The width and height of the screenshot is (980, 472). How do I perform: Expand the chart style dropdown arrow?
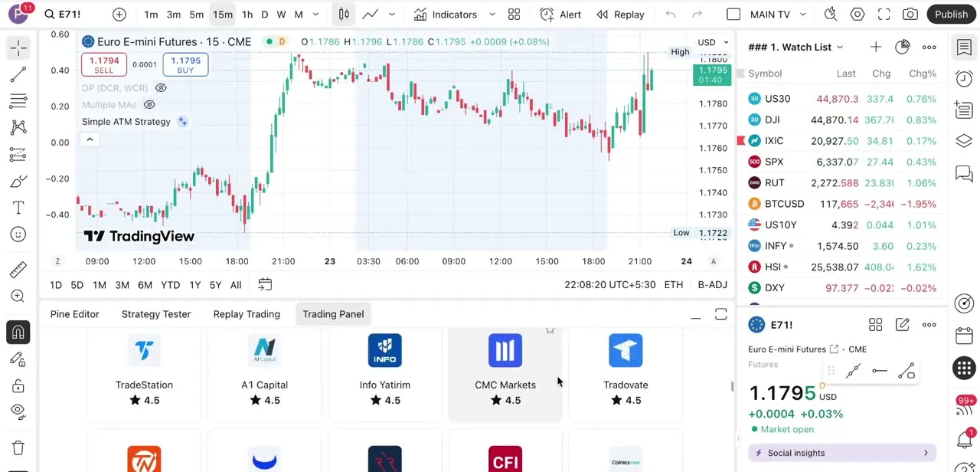392,15
